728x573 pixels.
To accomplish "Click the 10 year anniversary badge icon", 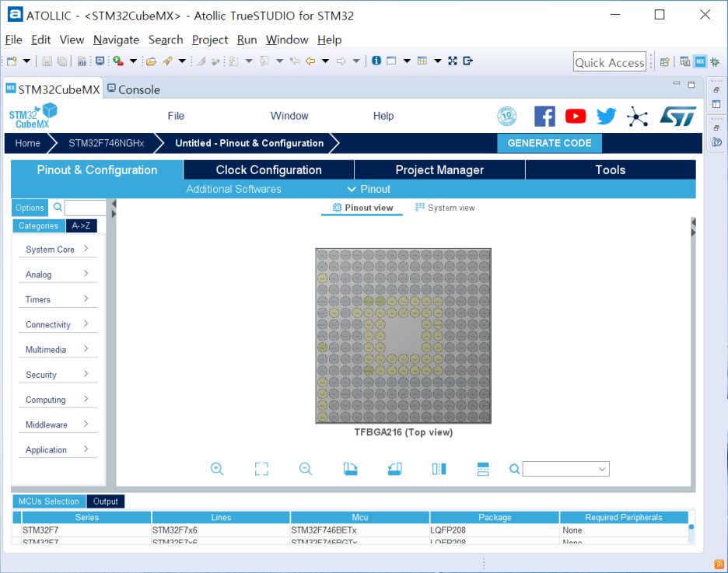I will [x=507, y=116].
